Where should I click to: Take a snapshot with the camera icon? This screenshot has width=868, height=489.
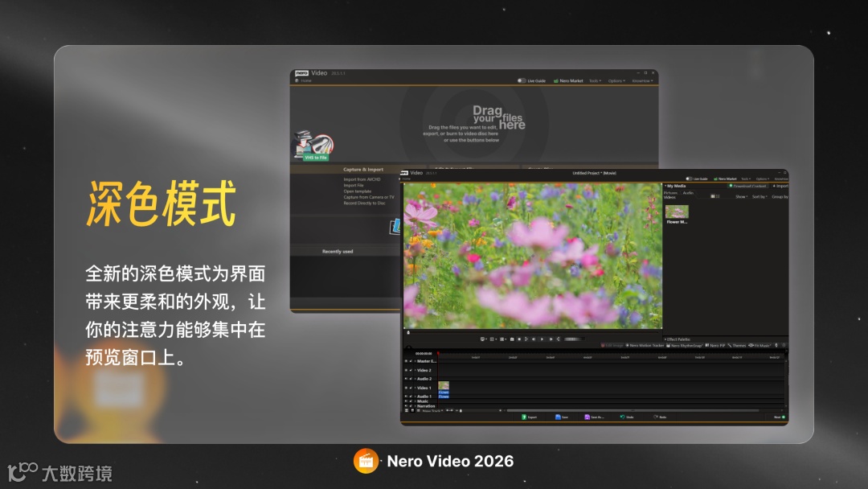coord(512,339)
